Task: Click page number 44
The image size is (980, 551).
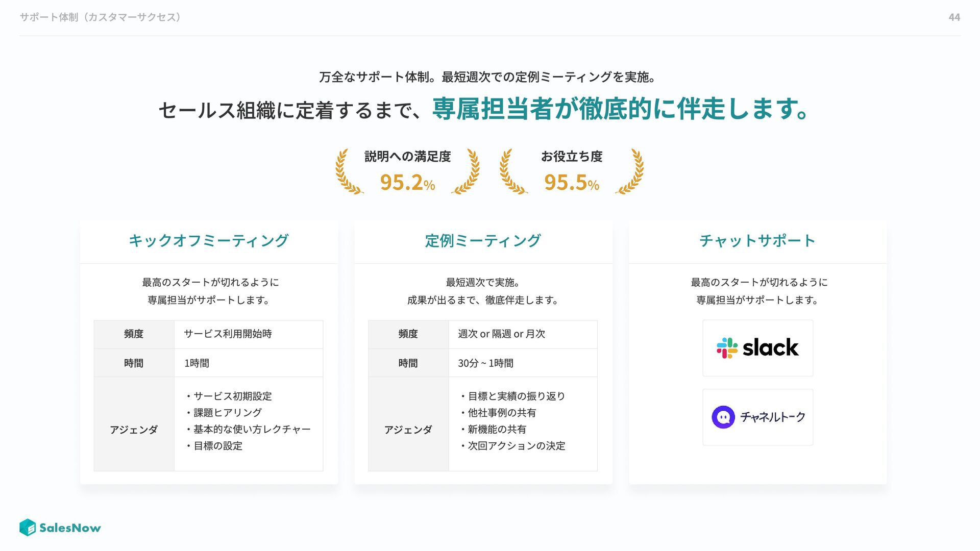Action: [954, 17]
